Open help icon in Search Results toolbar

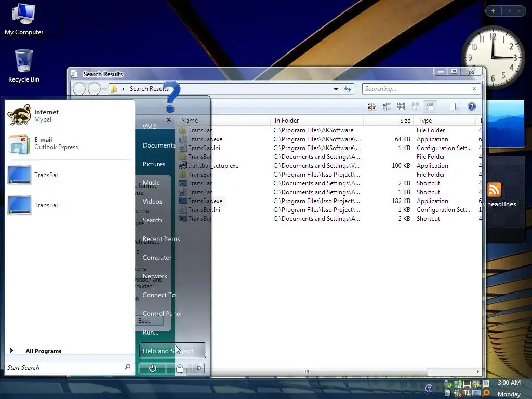pos(472,107)
